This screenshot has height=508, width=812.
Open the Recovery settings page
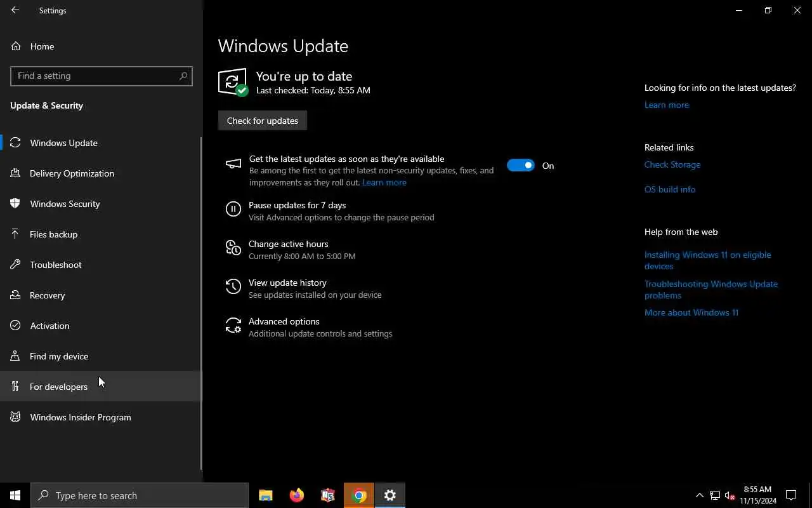coord(101,295)
